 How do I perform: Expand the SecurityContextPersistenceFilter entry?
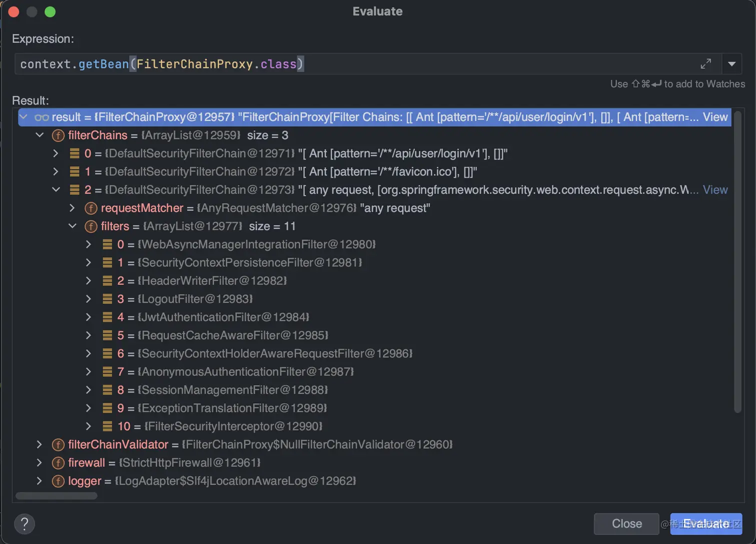pos(88,263)
